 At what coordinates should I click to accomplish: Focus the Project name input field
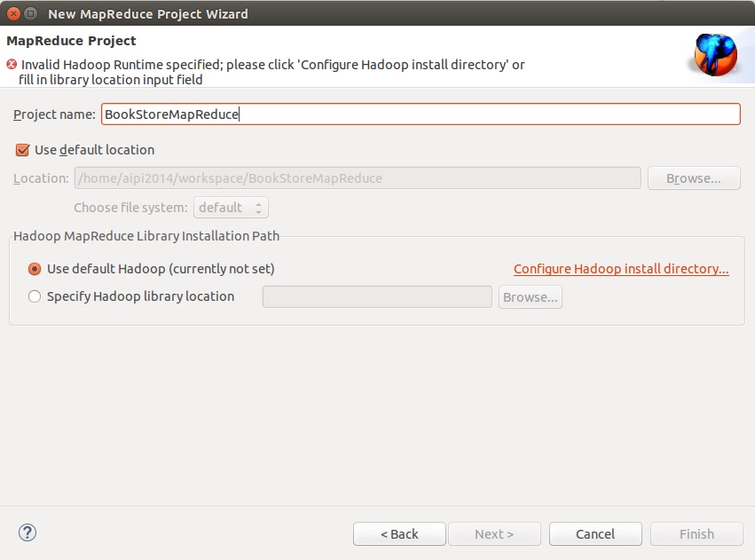[421, 114]
